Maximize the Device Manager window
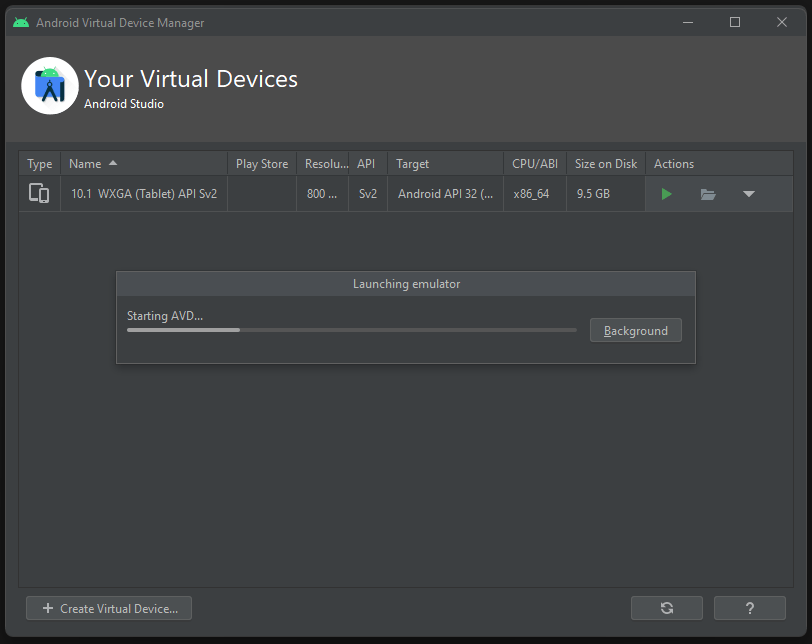The width and height of the screenshot is (812, 644). pyautogui.click(x=735, y=22)
